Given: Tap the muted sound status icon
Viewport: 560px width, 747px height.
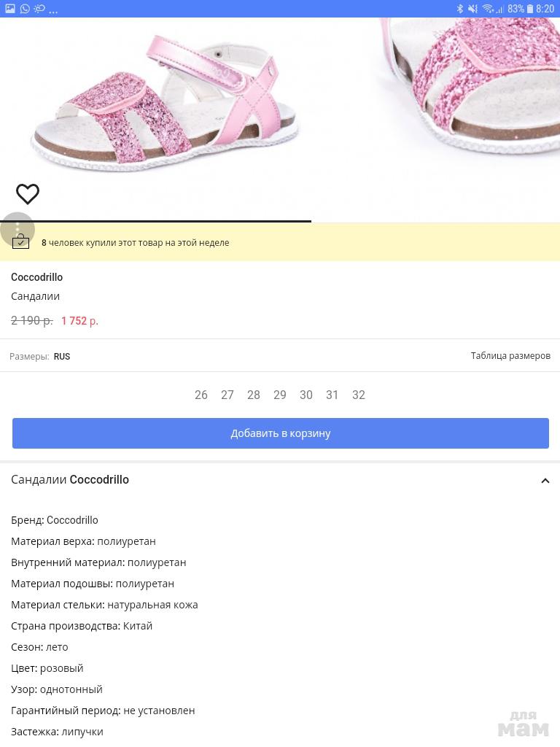Looking at the screenshot, I should [x=473, y=9].
